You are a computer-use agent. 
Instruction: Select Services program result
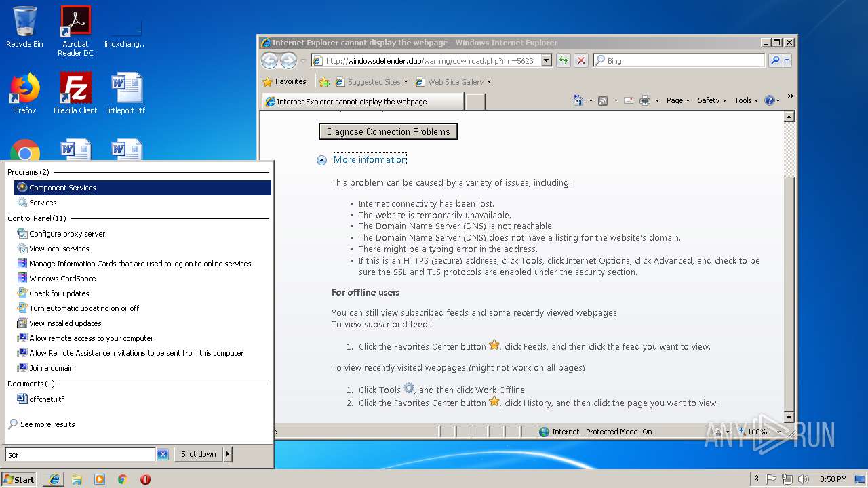click(142, 203)
